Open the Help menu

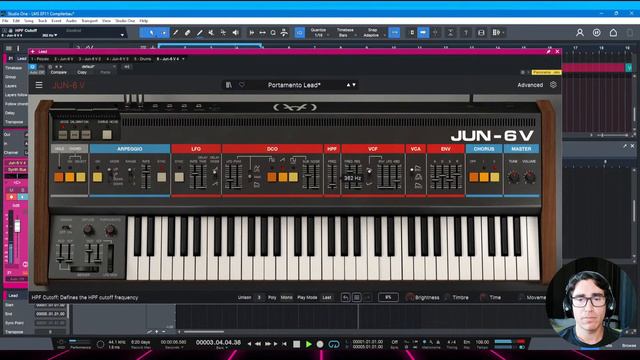144,20
